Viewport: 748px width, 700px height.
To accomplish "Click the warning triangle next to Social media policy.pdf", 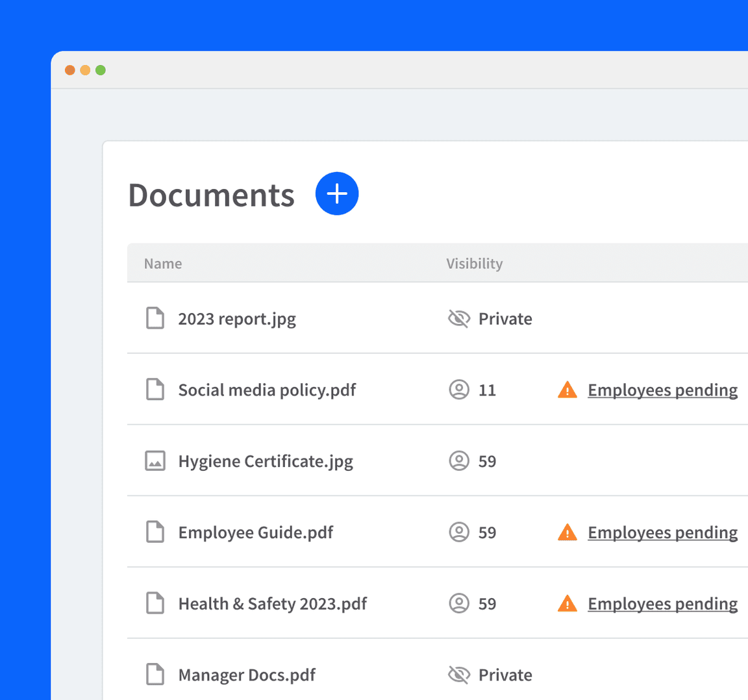I will pyautogui.click(x=567, y=390).
